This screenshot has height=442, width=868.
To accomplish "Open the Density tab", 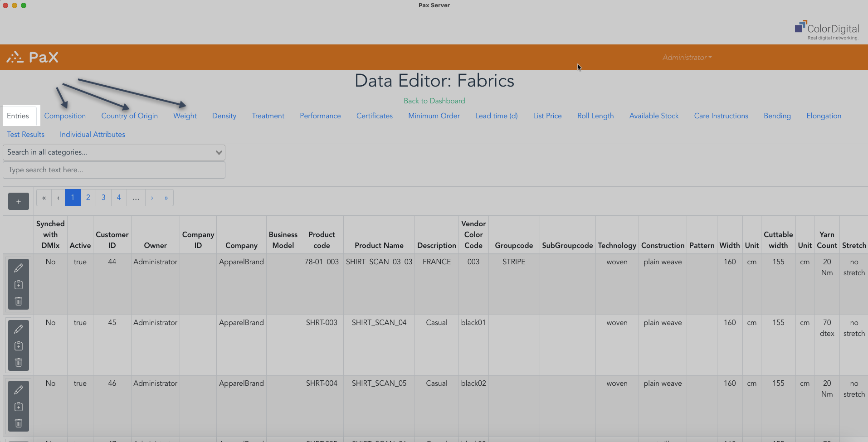I will point(224,116).
